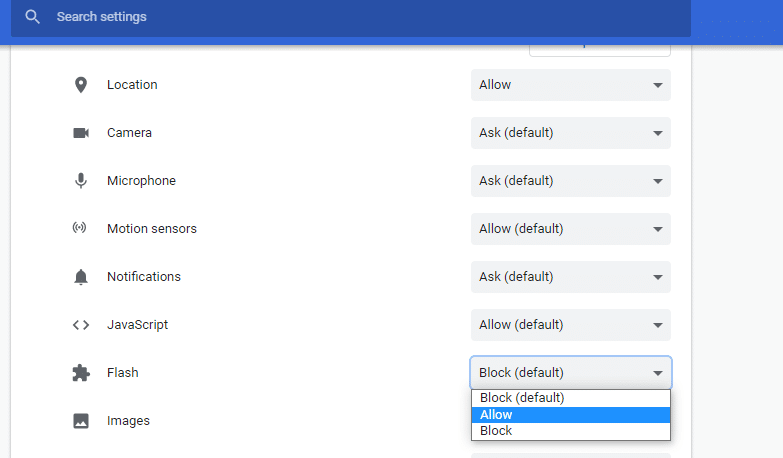Click the Flash puzzle piece icon
Viewport: 783px width, 458px height.
(81, 373)
